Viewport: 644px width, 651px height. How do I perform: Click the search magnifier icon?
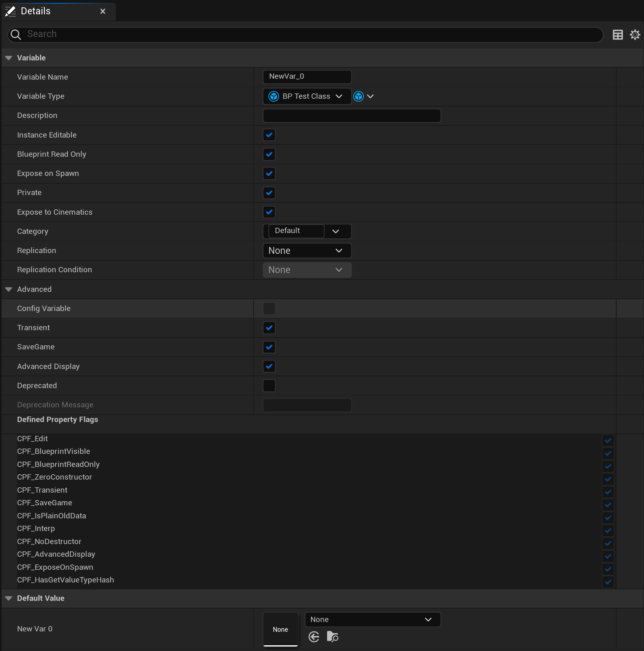coord(16,35)
